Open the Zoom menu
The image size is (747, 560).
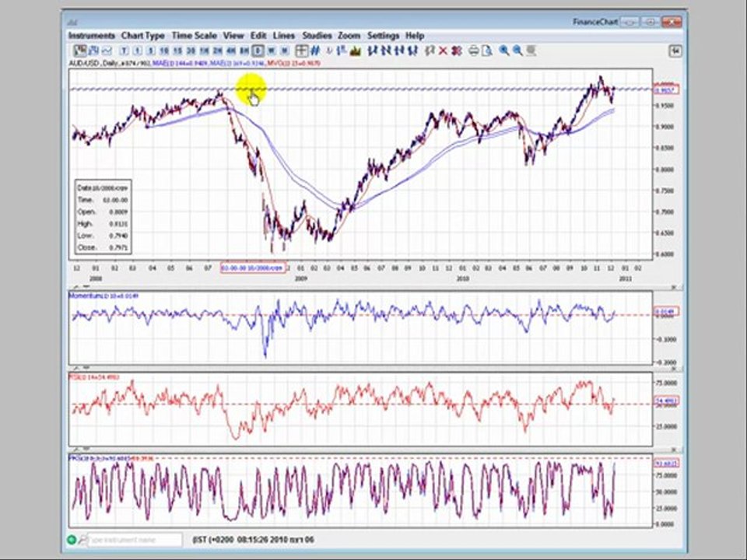tap(349, 36)
